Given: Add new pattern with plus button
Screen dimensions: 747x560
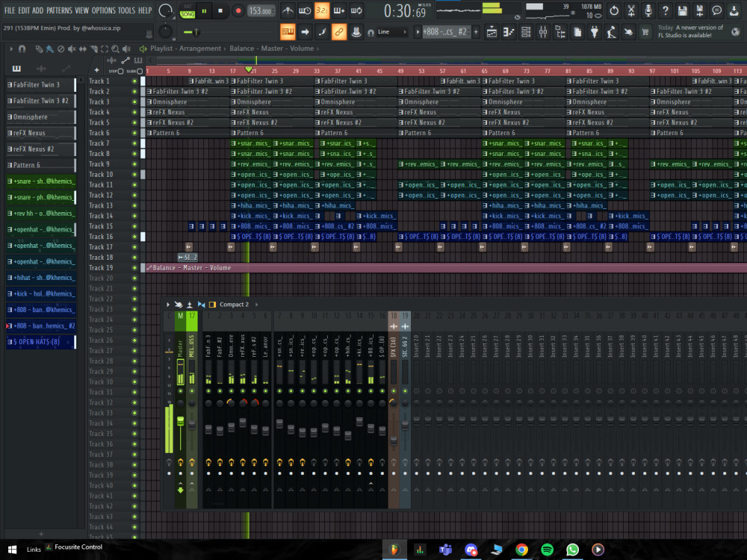Looking at the screenshot, I should tap(476, 32).
